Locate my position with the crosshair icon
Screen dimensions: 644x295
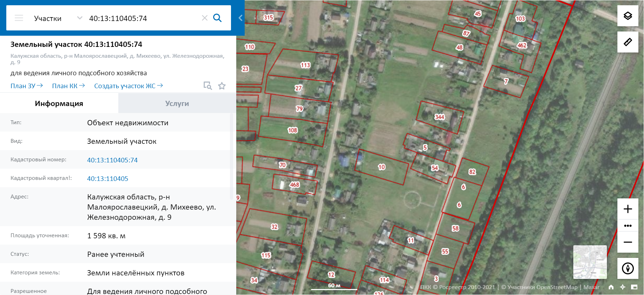point(623,287)
